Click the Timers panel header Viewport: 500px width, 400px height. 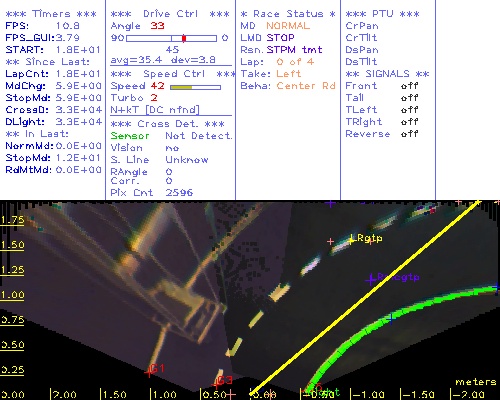tap(51, 14)
